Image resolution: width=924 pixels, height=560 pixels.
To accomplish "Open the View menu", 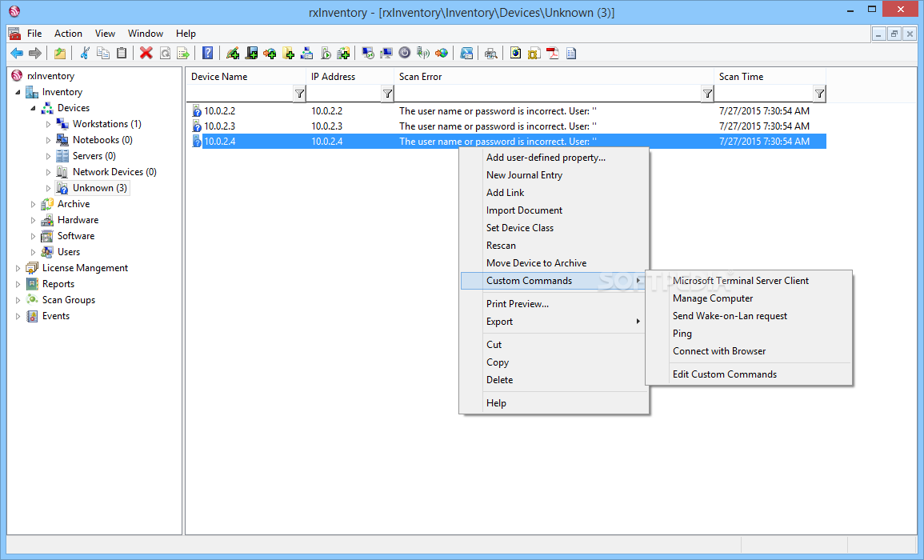I will pos(105,34).
